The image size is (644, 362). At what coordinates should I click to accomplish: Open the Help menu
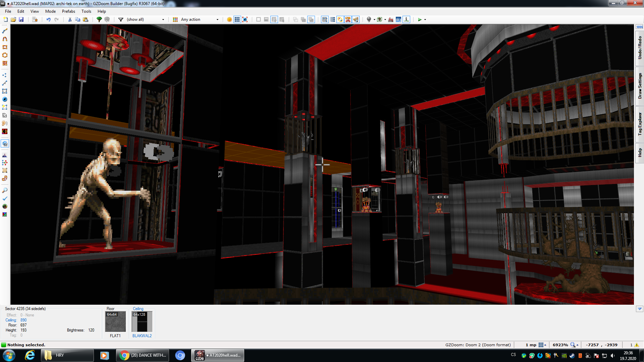tap(102, 11)
